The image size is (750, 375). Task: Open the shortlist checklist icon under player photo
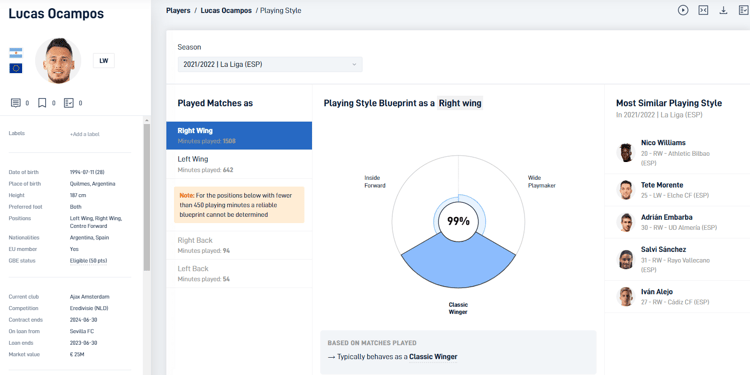pyautogui.click(x=69, y=103)
